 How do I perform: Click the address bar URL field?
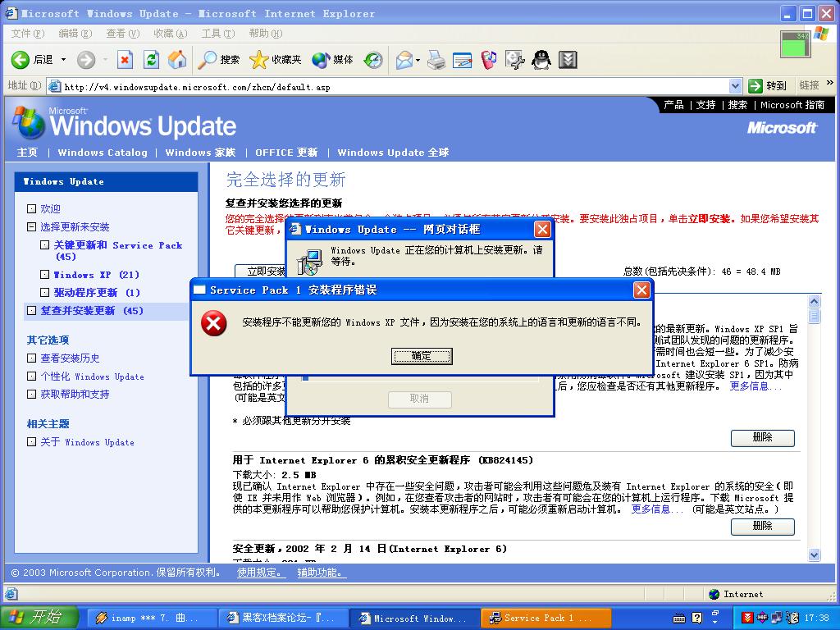[x=395, y=86]
